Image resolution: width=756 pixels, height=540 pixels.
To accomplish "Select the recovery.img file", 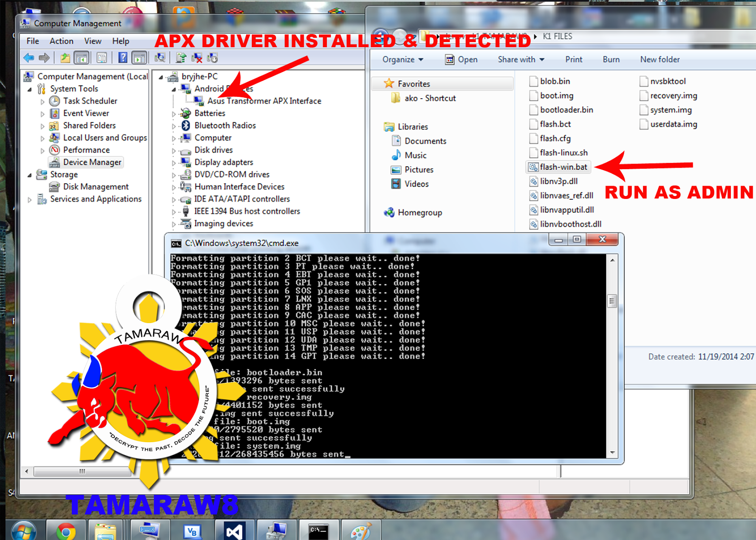I will coord(669,95).
